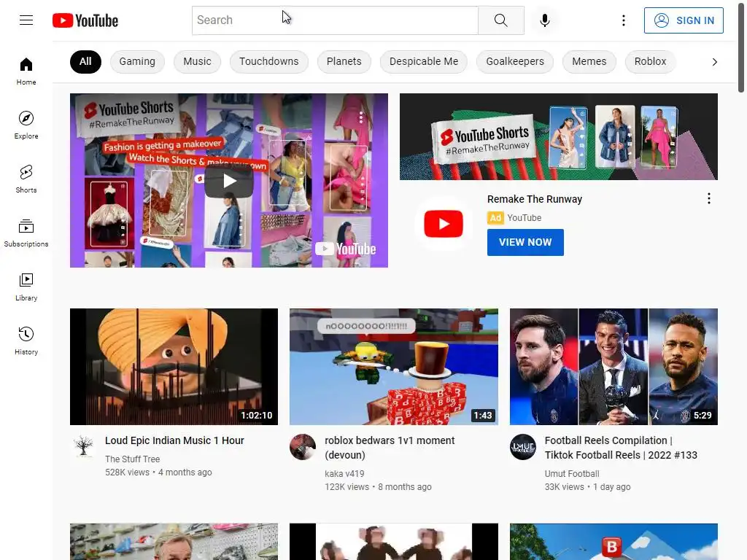Click into the Search input field

(335, 20)
